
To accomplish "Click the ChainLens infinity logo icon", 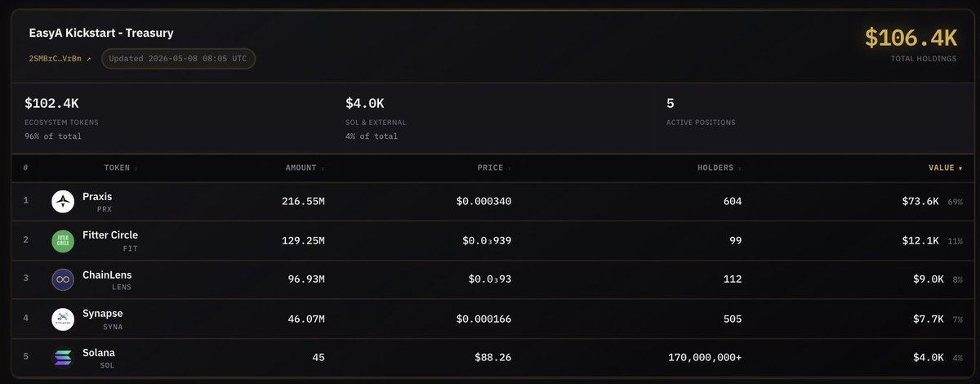I will click(63, 280).
